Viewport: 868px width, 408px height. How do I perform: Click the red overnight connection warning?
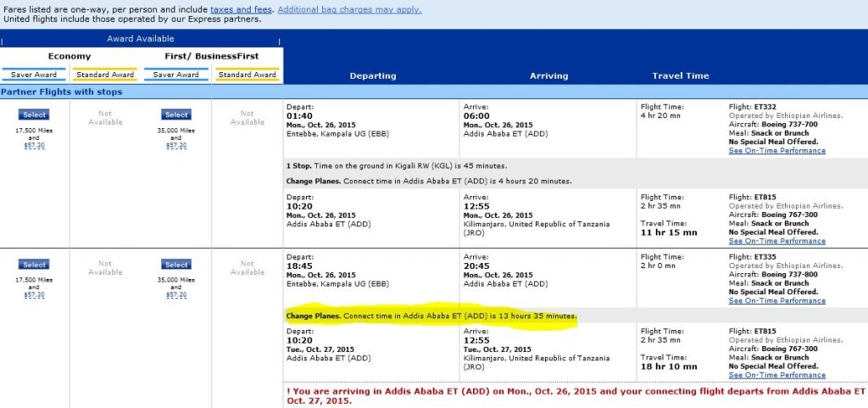pyautogui.click(x=576, y=396)
